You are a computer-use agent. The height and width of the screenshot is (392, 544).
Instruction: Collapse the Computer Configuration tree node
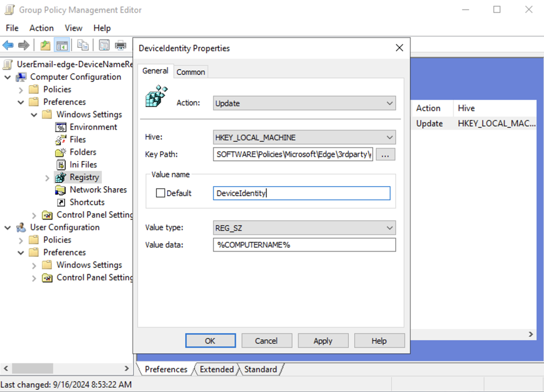pyautogui.click(x=8, y=77)
